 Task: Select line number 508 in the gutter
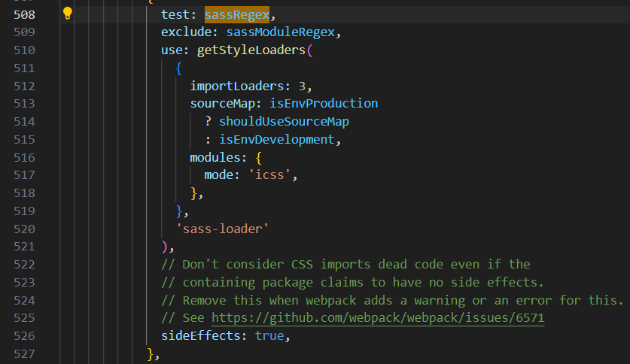pyautogui.click(x=25, y=15)
